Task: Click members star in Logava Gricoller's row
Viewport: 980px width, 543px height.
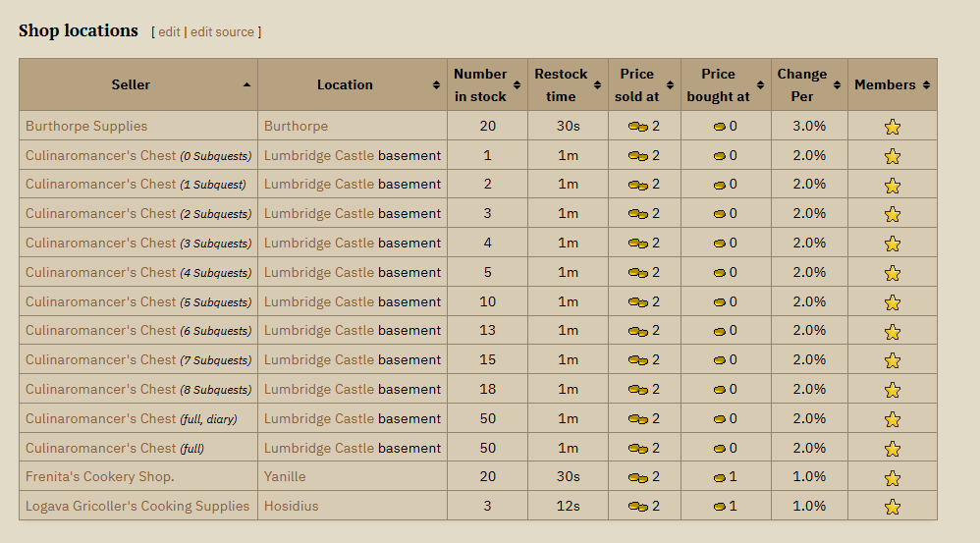Action: 893,507
